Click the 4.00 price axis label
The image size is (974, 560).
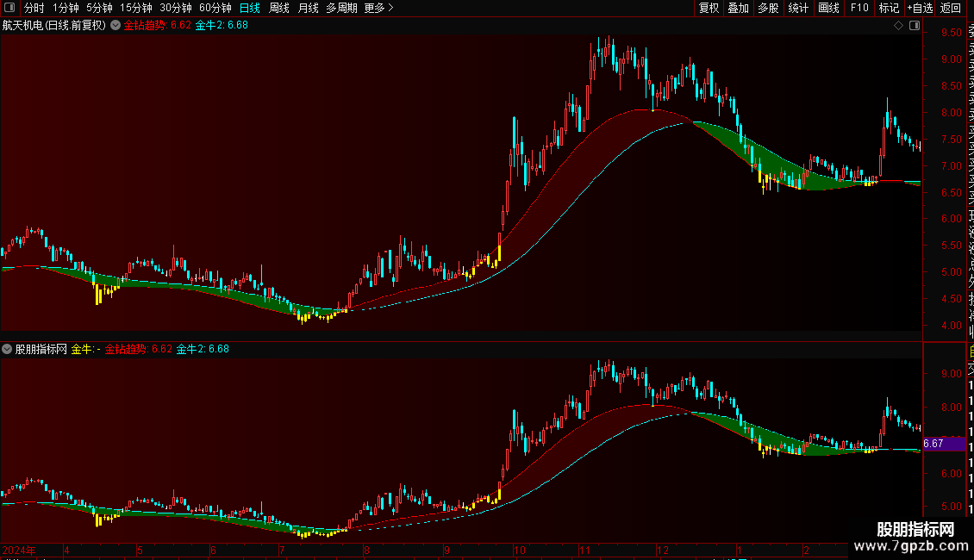[x=951, y=326]
